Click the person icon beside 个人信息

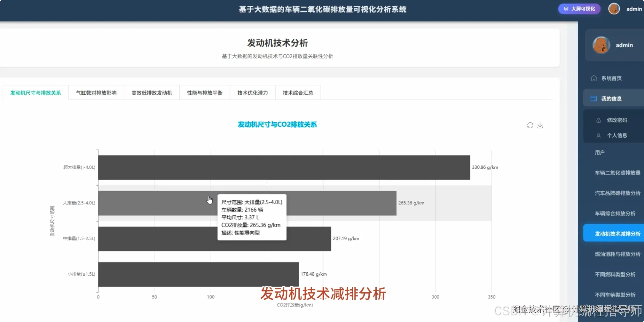[599, 135]
